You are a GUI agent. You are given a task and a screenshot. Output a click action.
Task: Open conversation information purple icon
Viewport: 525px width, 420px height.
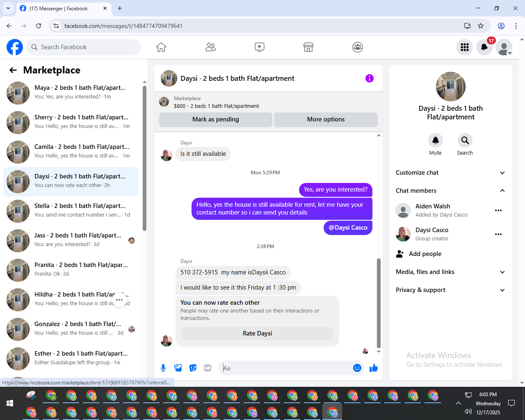(370, 78)
